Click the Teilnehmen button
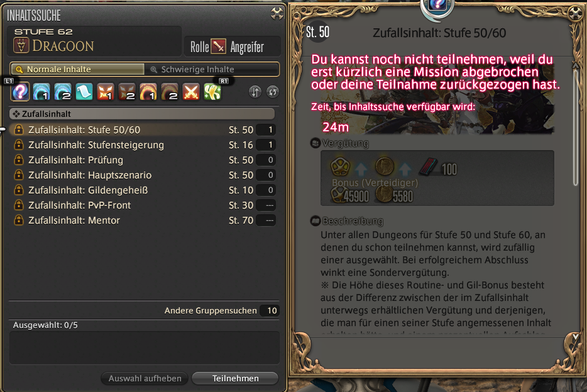Viewport: 587px width, 392px height. point(235,378)
